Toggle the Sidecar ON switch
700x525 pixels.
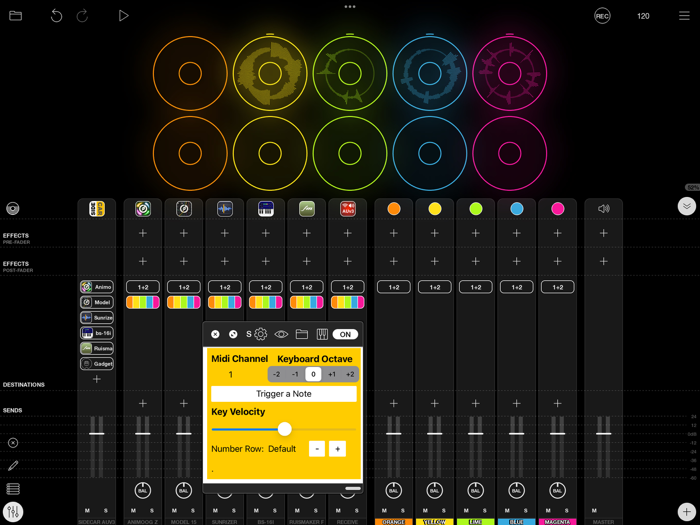click(345, 334)
